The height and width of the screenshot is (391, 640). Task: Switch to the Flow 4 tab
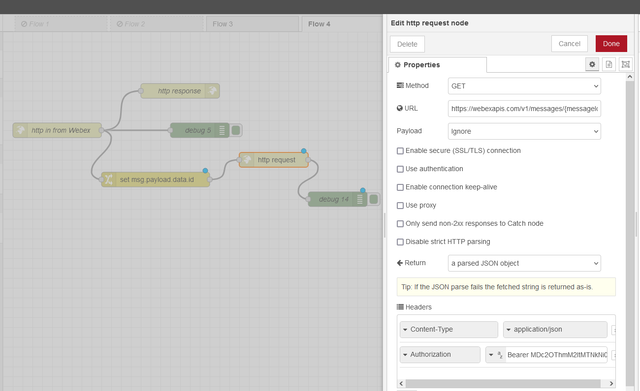[x=342, y=24]
